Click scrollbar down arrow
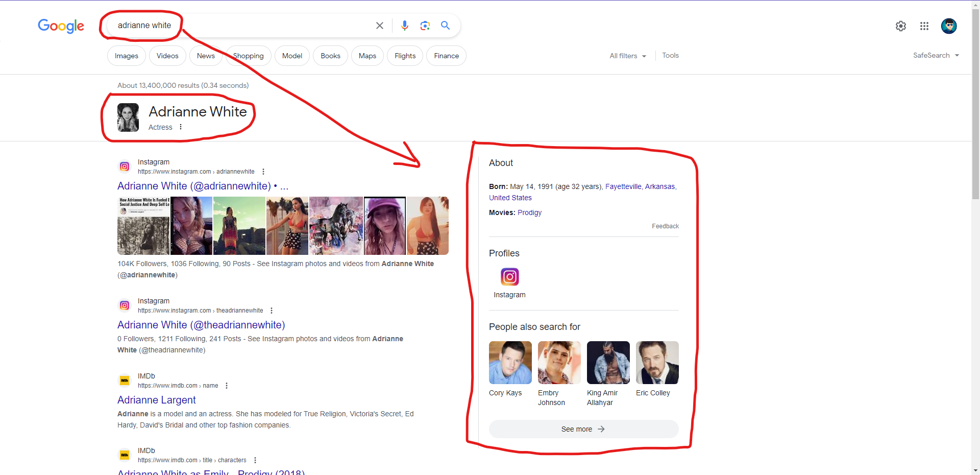This screenshot has width=980, height=475. coord(975,470)
